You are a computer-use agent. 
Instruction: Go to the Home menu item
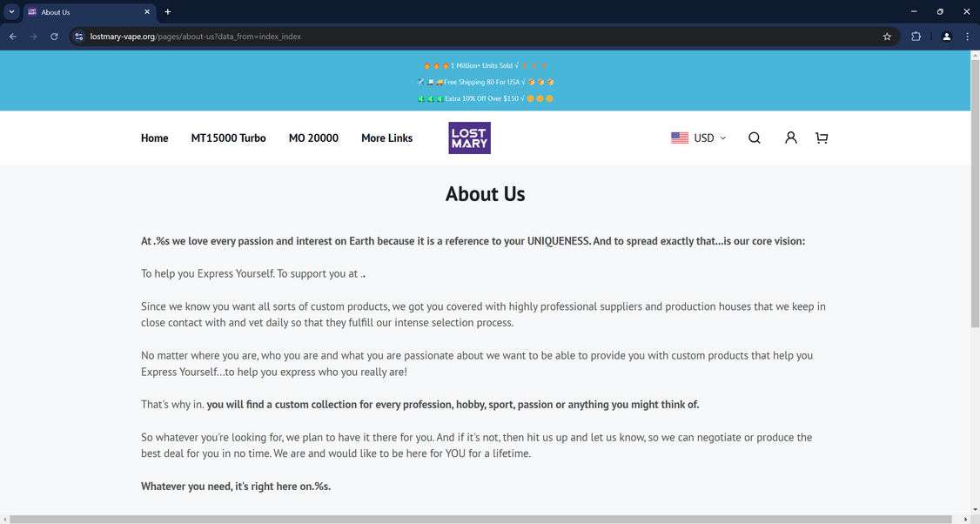(154, 138)
